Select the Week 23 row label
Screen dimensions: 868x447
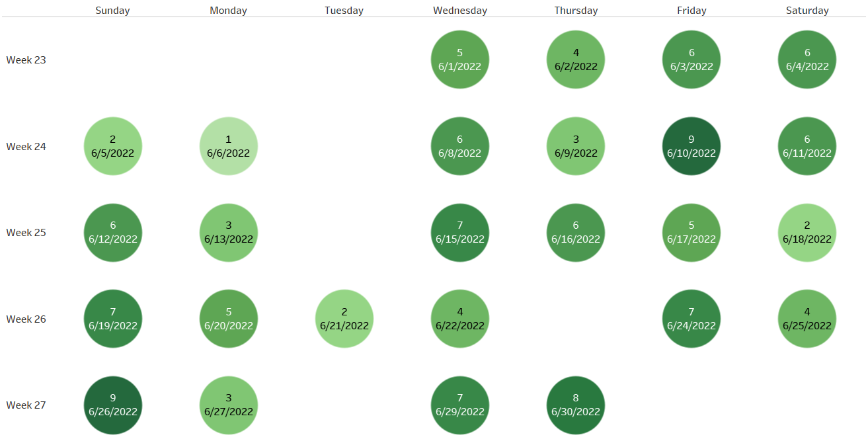(x=26, y=60)
